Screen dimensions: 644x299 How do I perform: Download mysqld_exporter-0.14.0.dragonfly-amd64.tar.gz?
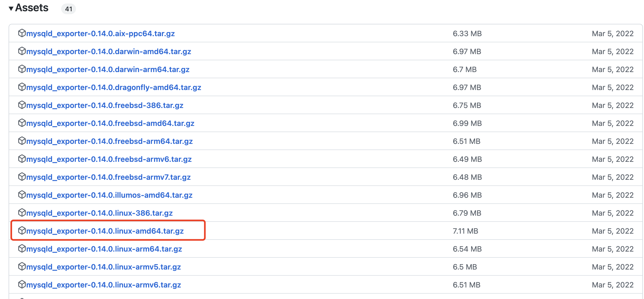(114, 88)
